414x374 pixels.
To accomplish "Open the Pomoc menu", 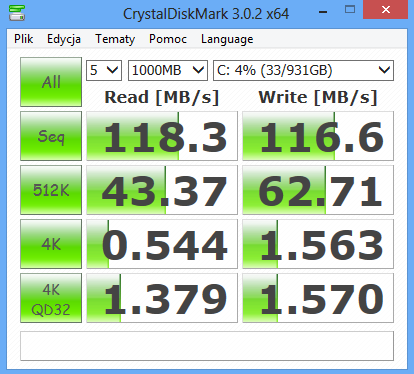I will point(168,39).
